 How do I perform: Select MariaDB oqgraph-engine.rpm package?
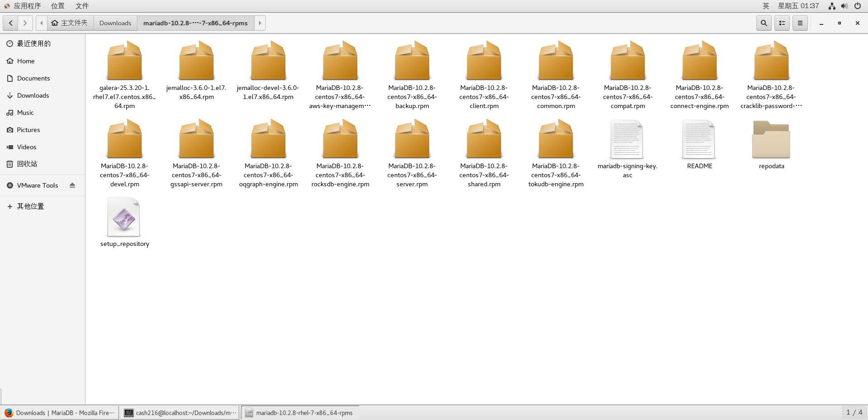tap(268, 153)
